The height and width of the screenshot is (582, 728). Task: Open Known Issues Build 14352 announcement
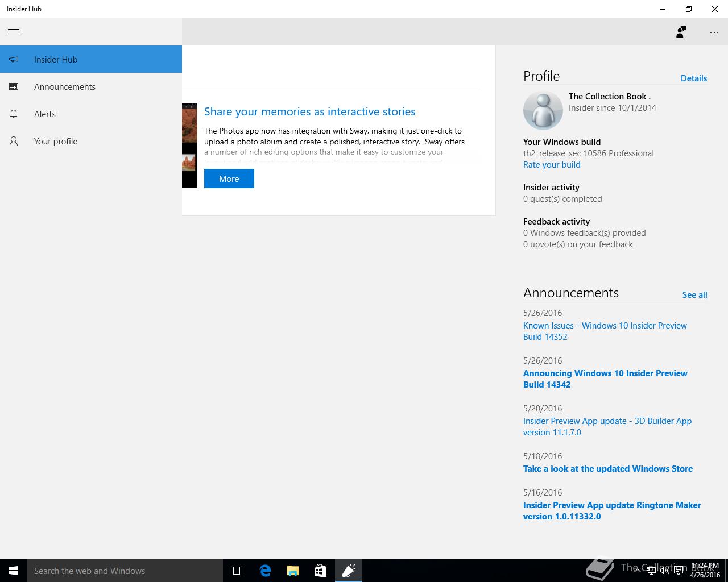pos(605,331)
